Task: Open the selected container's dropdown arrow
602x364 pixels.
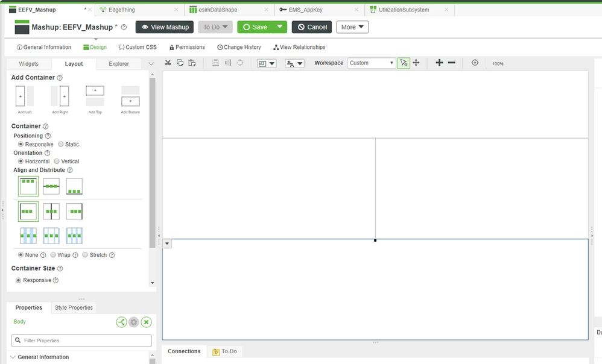Action: (167, 243)
